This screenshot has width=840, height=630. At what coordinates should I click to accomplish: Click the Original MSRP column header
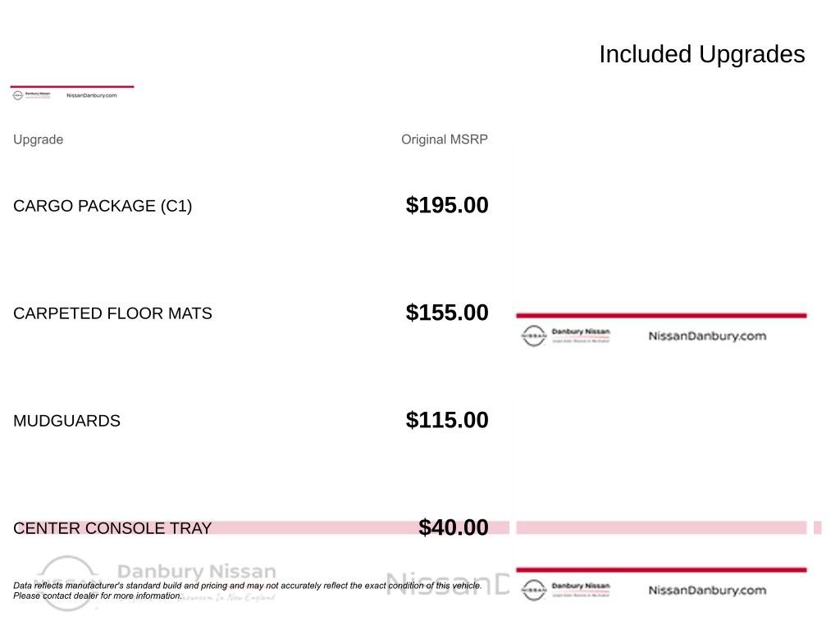(444, 139)
